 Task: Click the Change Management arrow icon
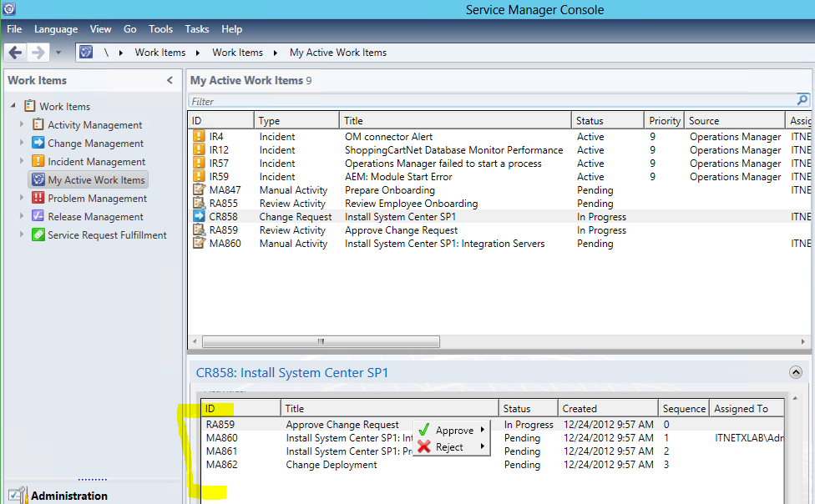tap(38, 144)
